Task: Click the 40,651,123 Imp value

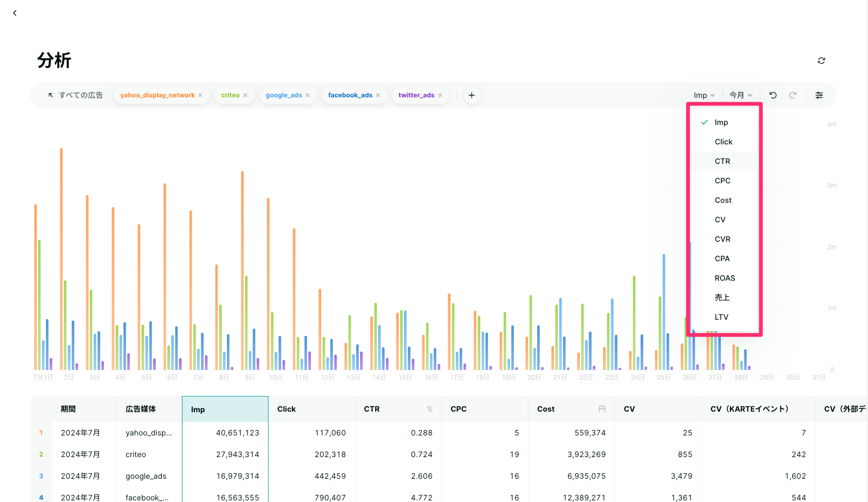Action: 238,433
